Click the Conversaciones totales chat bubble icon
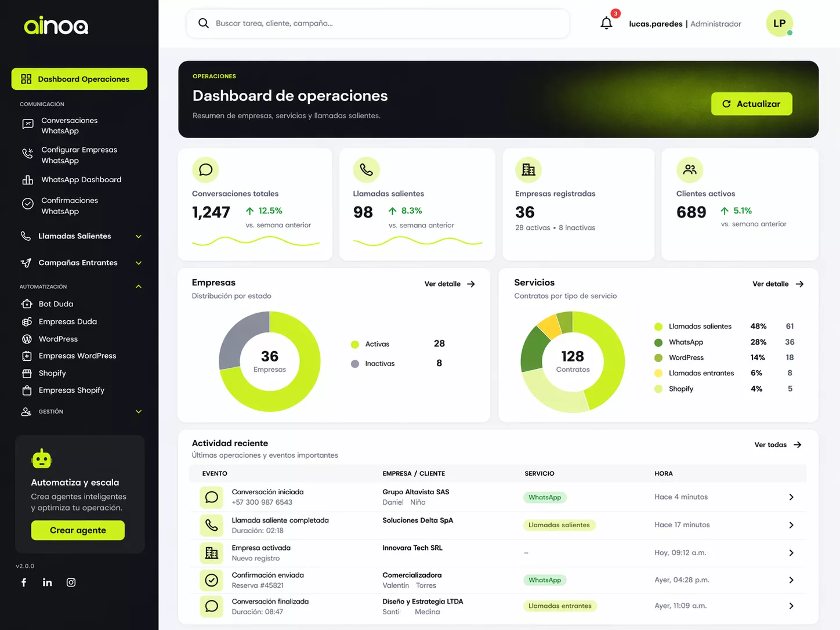840x630 pixels. point(205,170)
